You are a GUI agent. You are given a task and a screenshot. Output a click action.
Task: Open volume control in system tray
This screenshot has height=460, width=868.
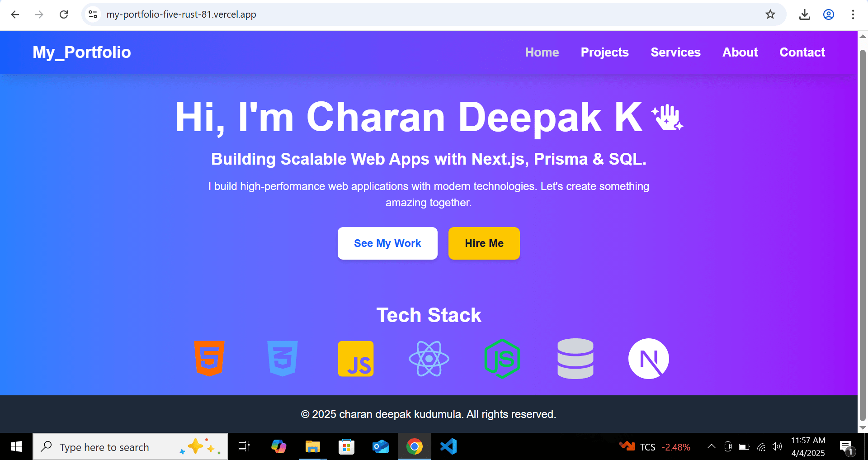(777, 447)
